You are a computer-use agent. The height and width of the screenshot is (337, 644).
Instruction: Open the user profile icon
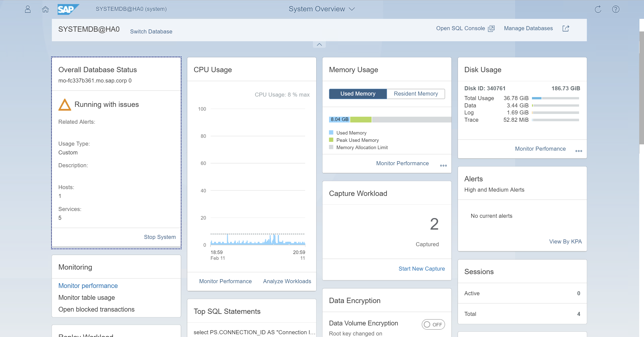(x=28, y=9)
